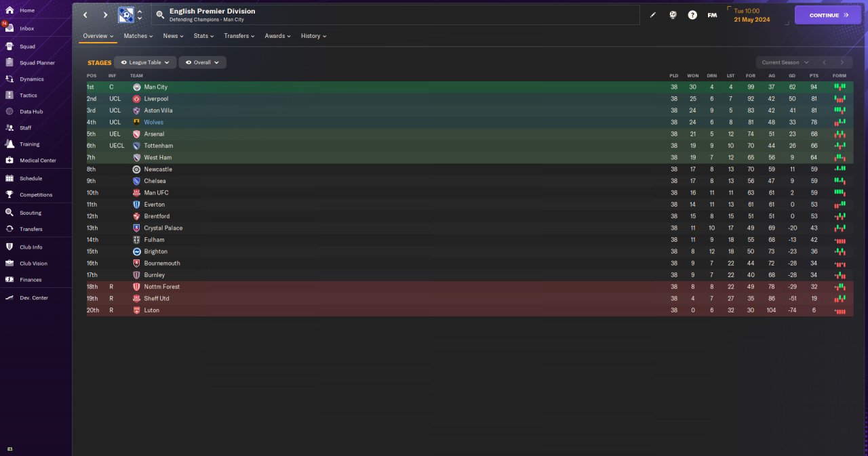Open the Inbox icon with 74 badge
The height and width of the screenshot is (456, 868).
(9, 28)
